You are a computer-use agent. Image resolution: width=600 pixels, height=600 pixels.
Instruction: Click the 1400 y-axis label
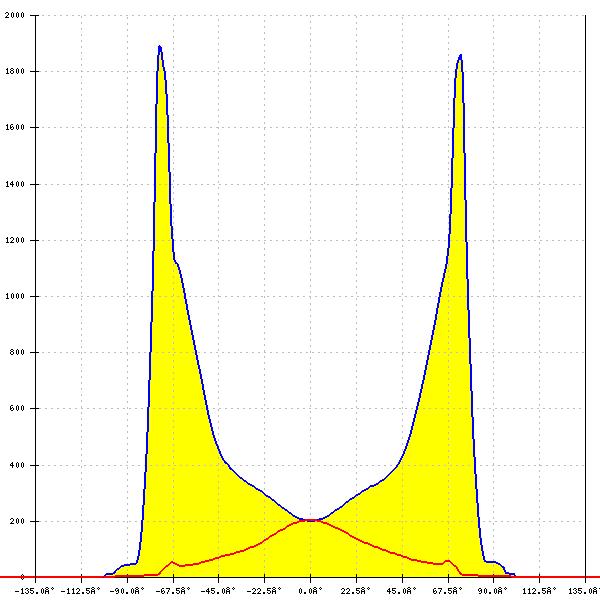(x=15, y=184)
